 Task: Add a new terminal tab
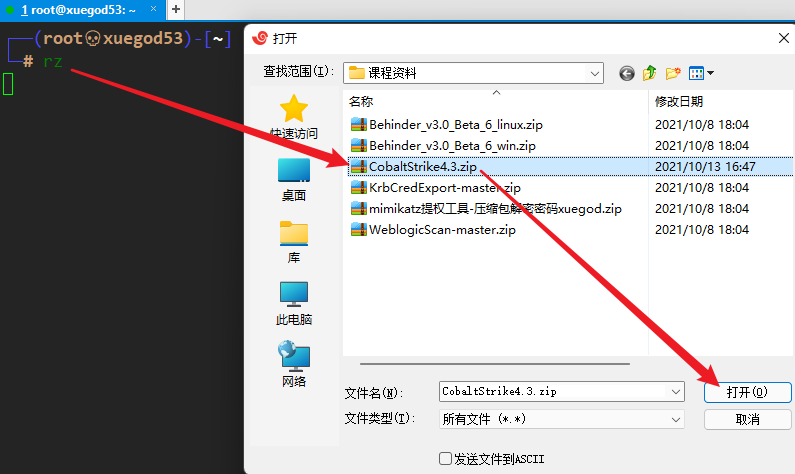175,10
